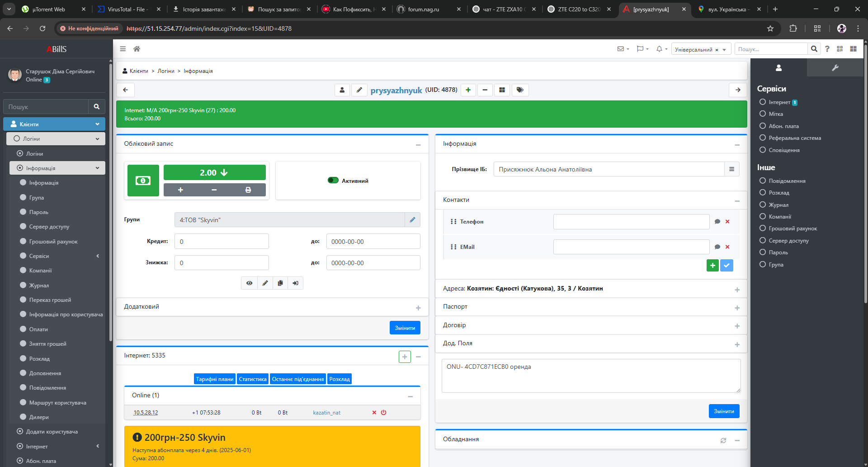Screen dimensions: 868x467
Task: Click the print icon under balance
Action: click(x=248, y=190)
